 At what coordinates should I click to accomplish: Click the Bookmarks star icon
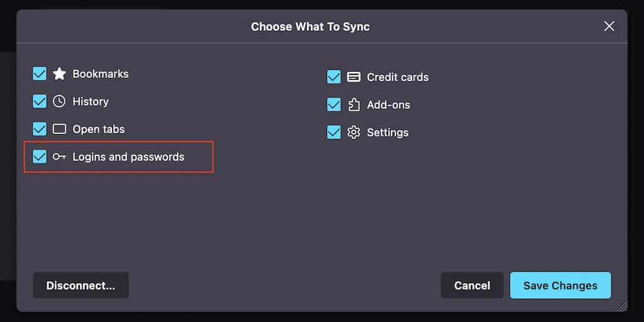[59, 74]
